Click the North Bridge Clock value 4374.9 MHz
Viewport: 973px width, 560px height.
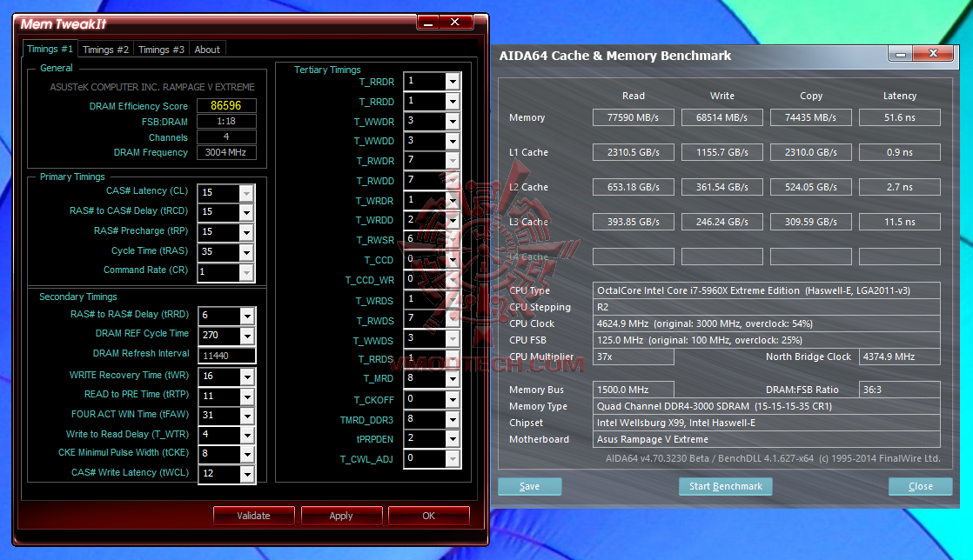tap(899, 357)
